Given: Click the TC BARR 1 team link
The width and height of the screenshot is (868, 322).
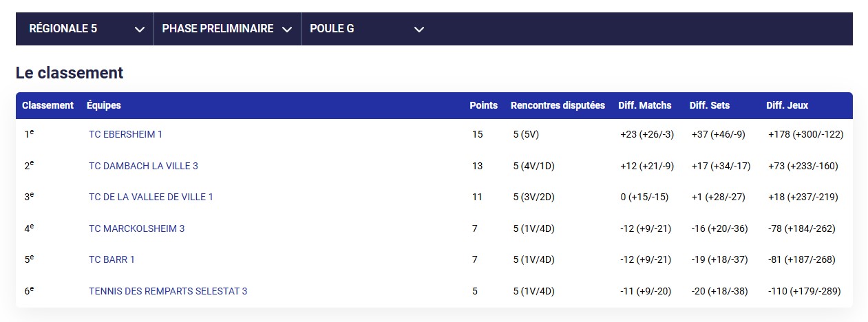Looking at the screenshot, I should coord(112,259).
